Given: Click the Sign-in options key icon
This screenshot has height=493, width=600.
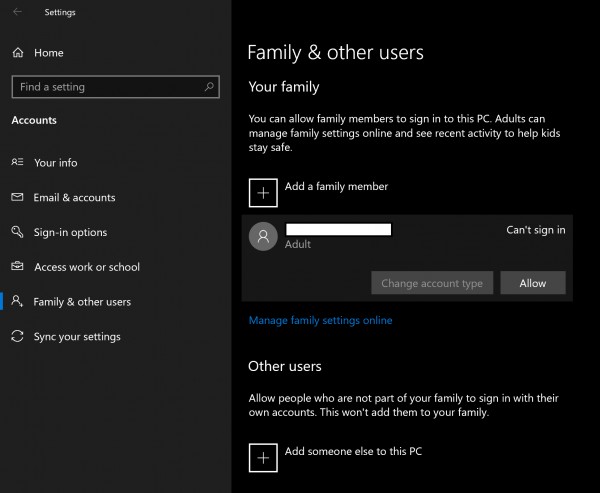Looking at the screenshot, I should click(17, 232).
